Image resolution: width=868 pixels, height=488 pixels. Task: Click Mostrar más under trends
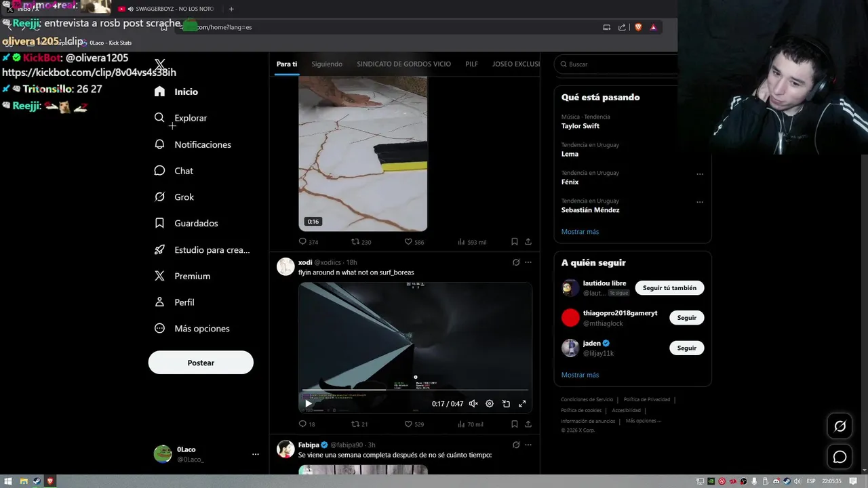[580, 232]
